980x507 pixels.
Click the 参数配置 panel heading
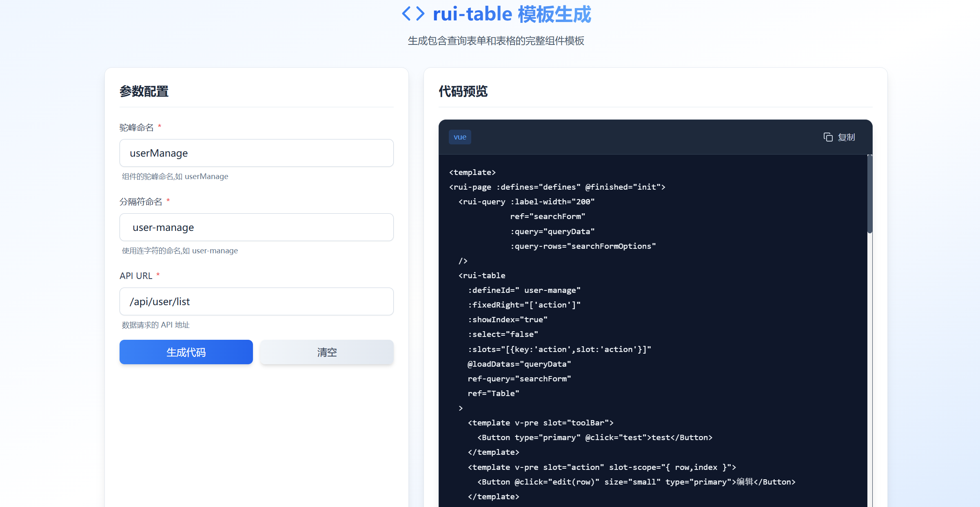pyautogui.click(x=144, y=91)
